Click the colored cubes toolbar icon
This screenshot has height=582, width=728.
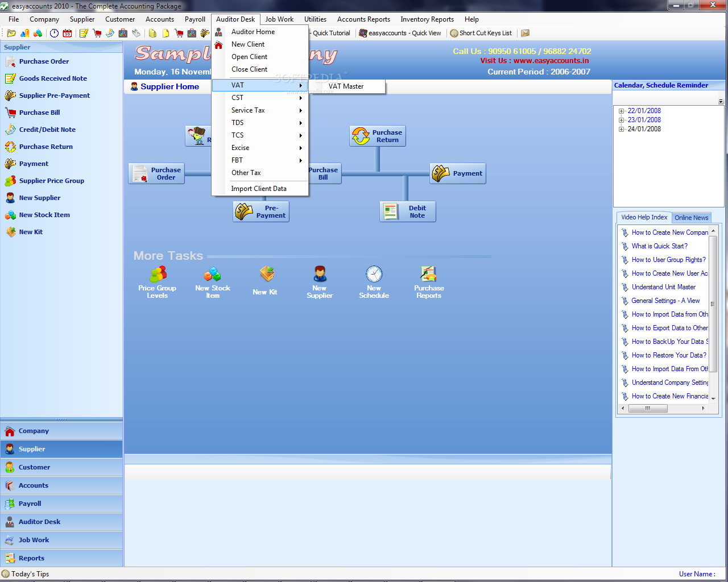coord(38,33)
